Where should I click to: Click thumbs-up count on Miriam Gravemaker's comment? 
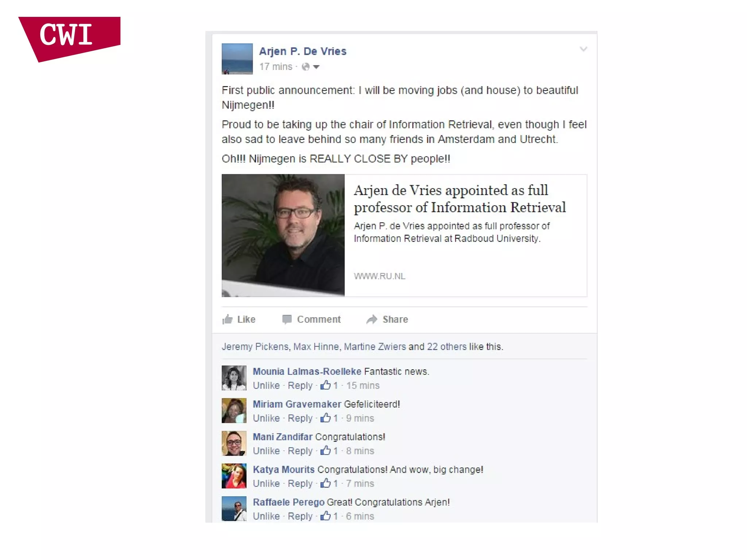(x=329, y=418)
